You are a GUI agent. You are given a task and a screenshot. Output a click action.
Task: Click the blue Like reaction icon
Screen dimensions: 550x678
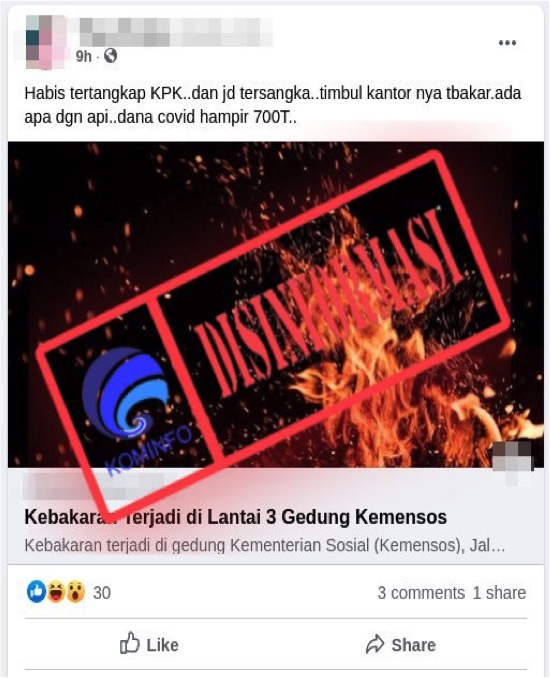point(37,592)
